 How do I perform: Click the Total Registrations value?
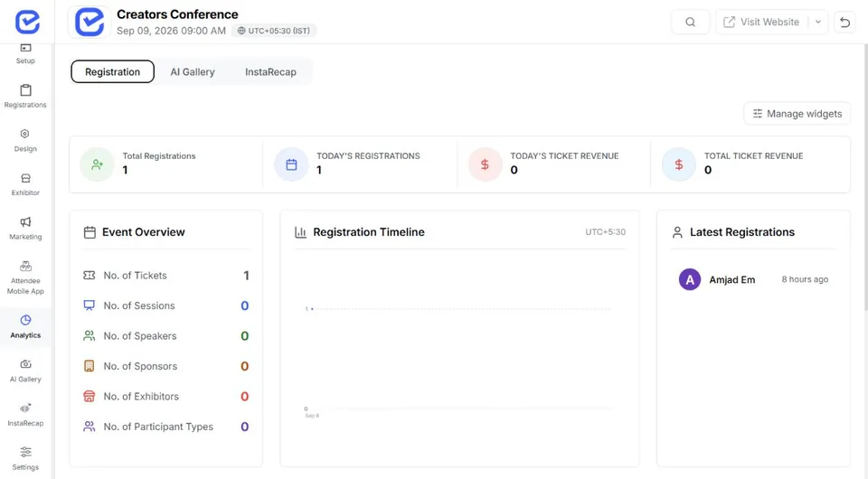[125, 170]
